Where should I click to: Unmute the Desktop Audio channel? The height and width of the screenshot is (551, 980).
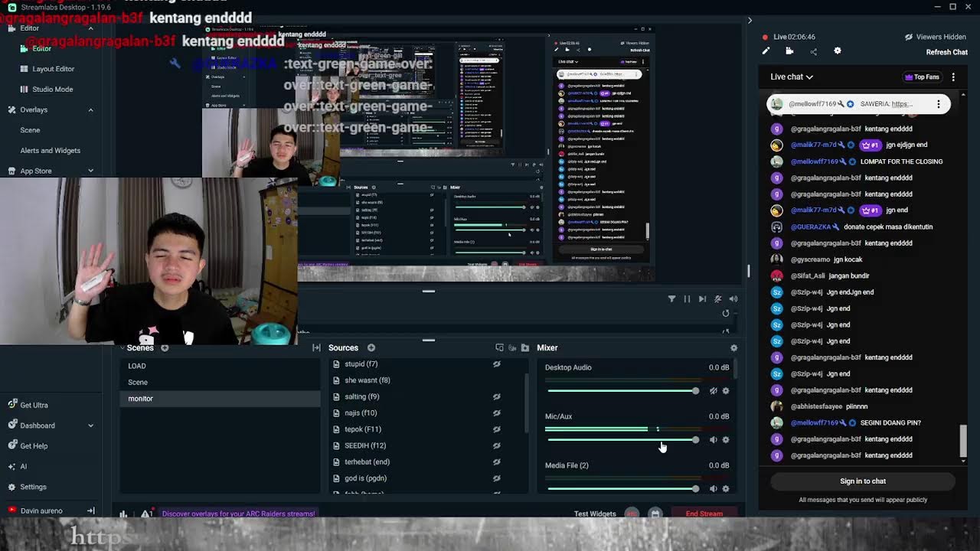tap(713, 391)
